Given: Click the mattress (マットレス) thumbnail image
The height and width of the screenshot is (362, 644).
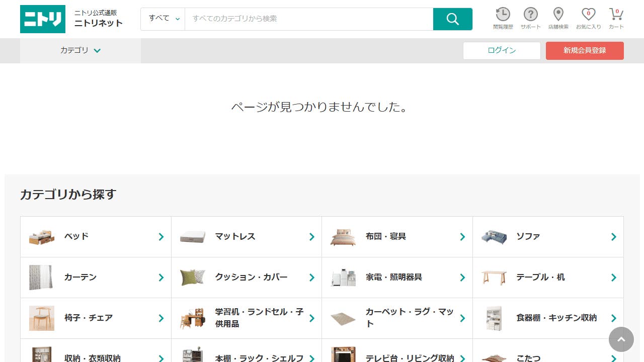Looking at the screenshot, I should 193,237.
